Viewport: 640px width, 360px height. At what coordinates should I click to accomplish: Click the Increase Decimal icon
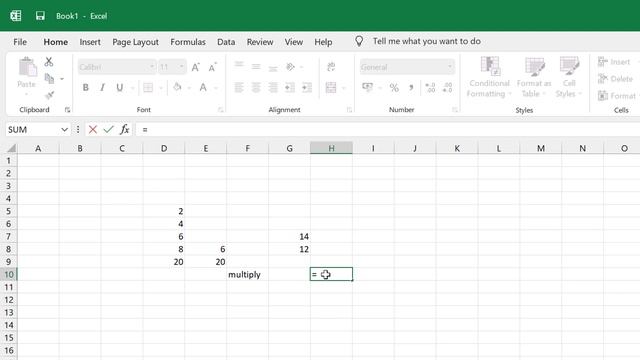[x=430, y=87]
